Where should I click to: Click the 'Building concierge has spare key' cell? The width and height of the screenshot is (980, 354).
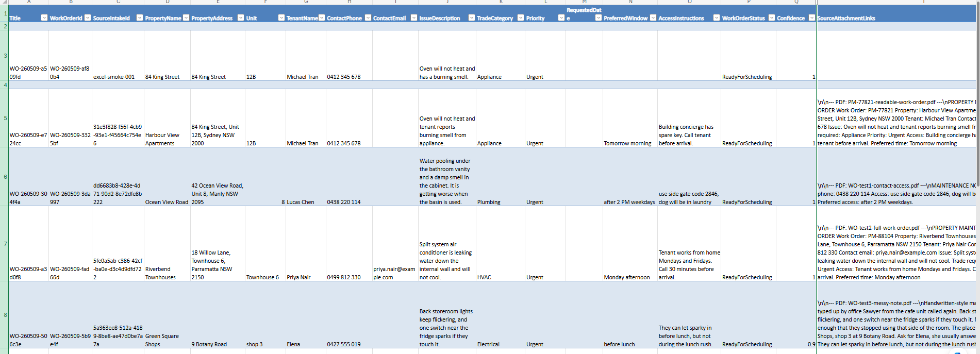coord(689,118)
